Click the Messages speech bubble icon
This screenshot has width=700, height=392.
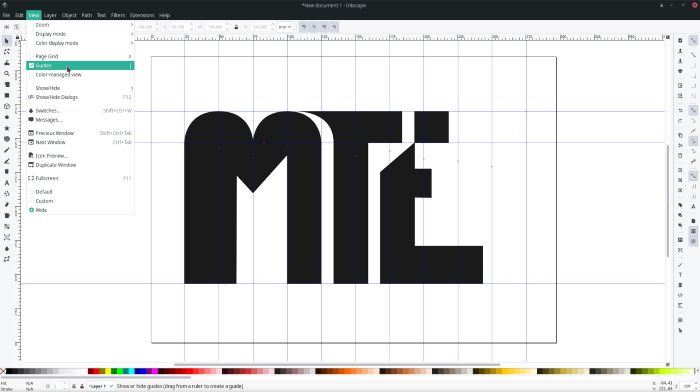[31, 120]
